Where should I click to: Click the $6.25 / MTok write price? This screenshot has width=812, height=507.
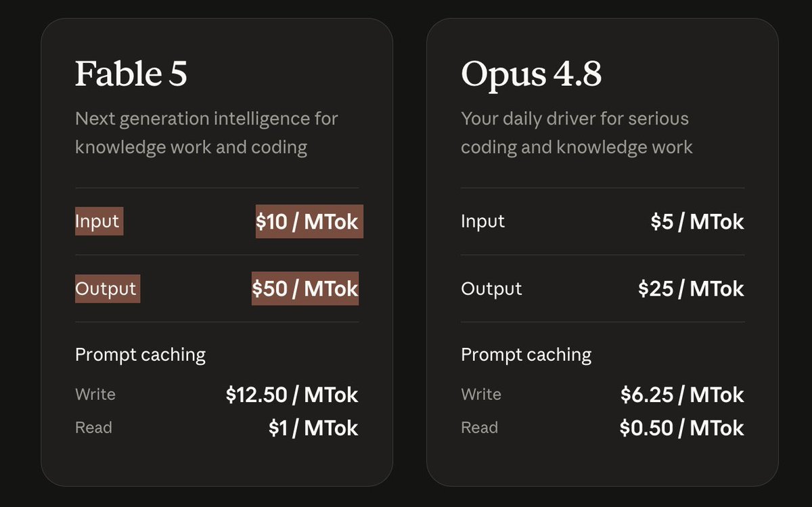tap(682, 395)
